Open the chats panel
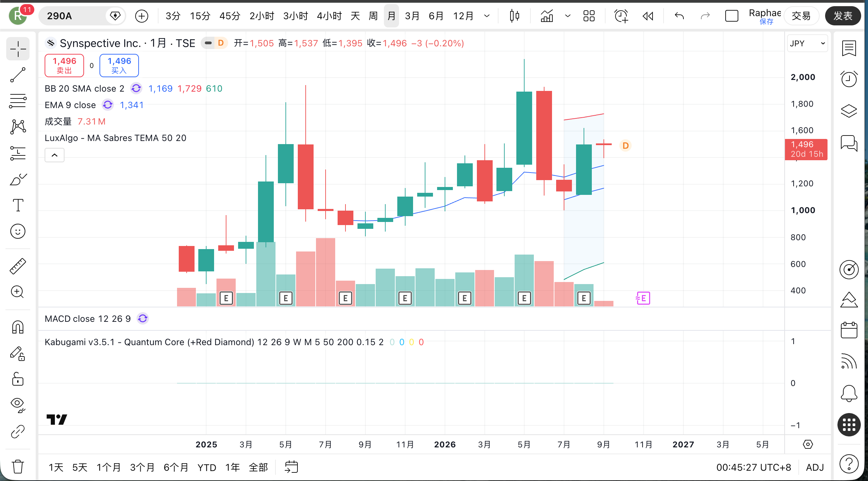The image size is (868, 481). [x=849, y=143]
